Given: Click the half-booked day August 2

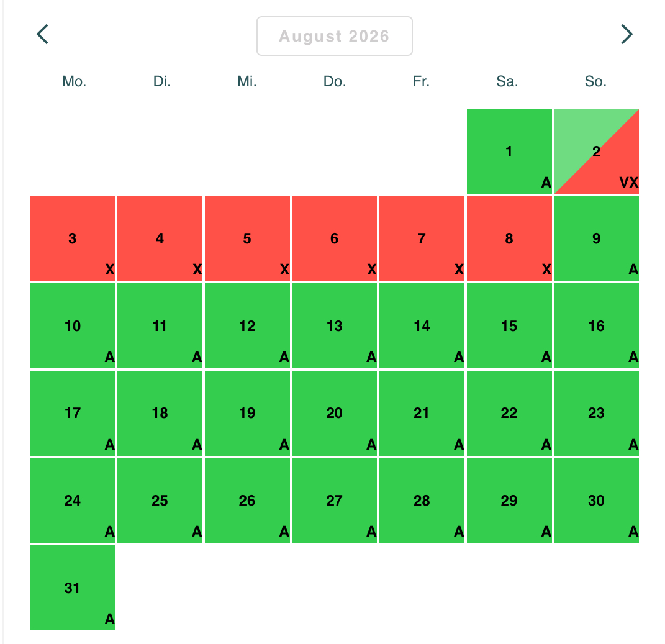Looking at the screenshot, I should [x=596, y=152].
